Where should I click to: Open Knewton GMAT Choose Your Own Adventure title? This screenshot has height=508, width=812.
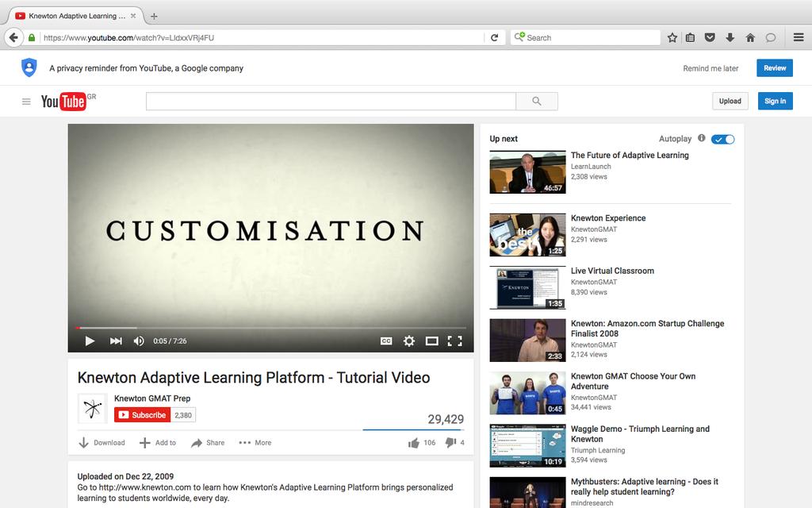point(633,382)
